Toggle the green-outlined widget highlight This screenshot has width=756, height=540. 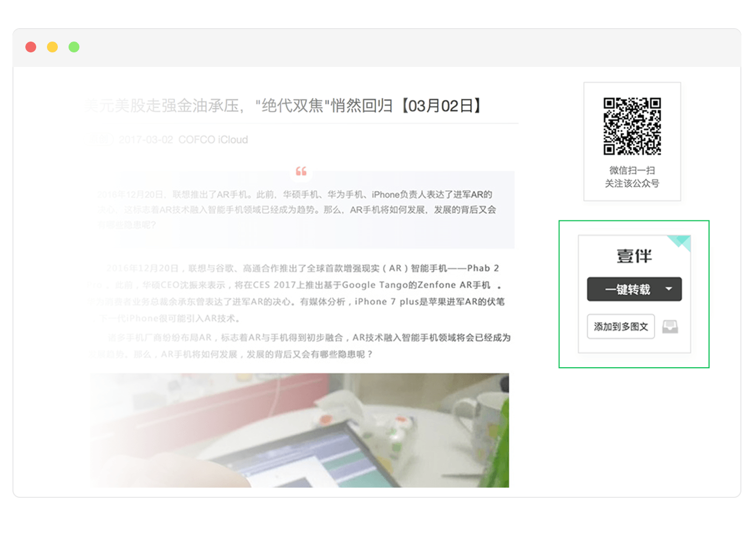click(634, 294)
